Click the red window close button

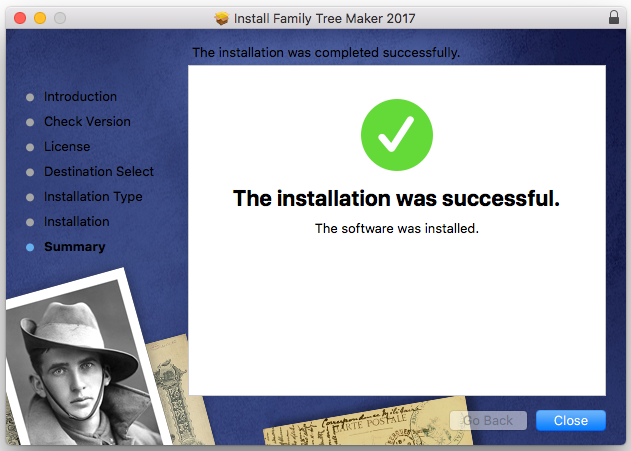(20, 18)
